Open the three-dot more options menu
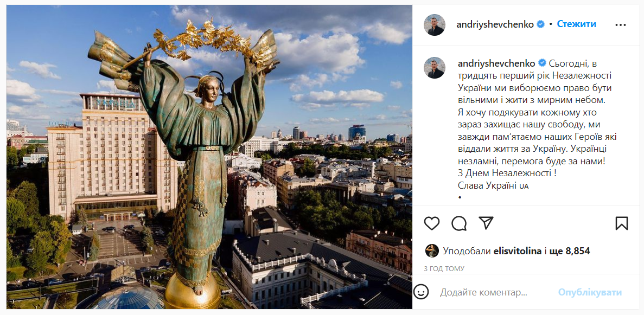The height and width of the screenshot is (315, 644). (620, 24)
